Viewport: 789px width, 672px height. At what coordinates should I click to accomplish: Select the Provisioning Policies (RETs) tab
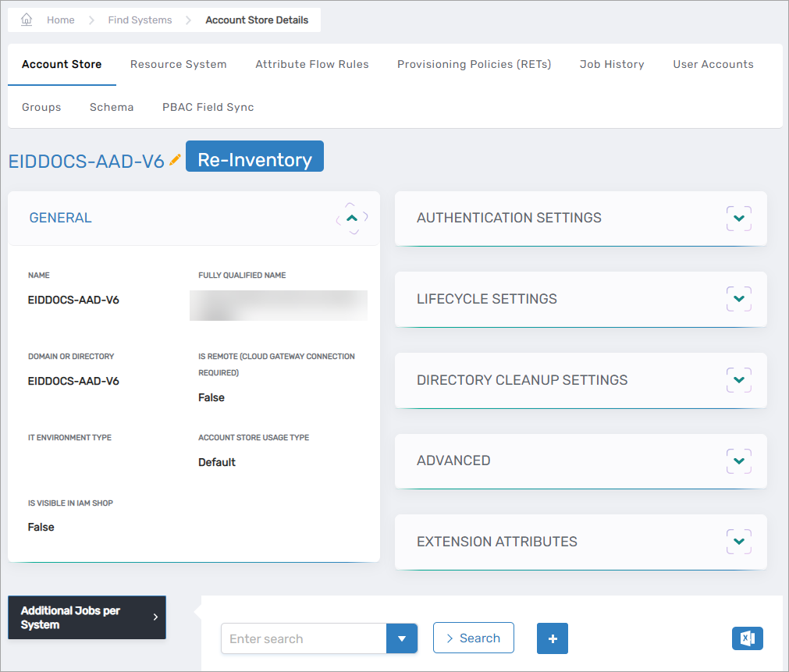click(x=474, y=65)
